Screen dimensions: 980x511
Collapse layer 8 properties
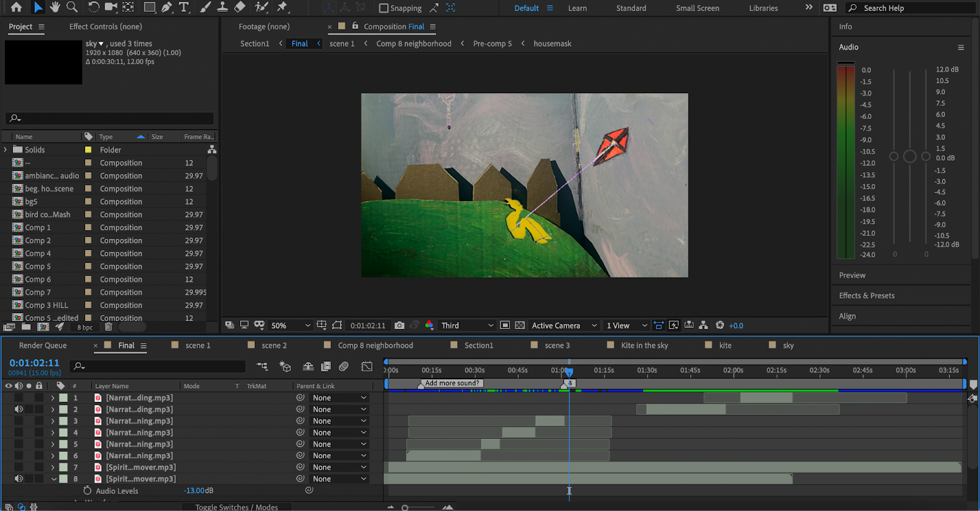(53, 479)
